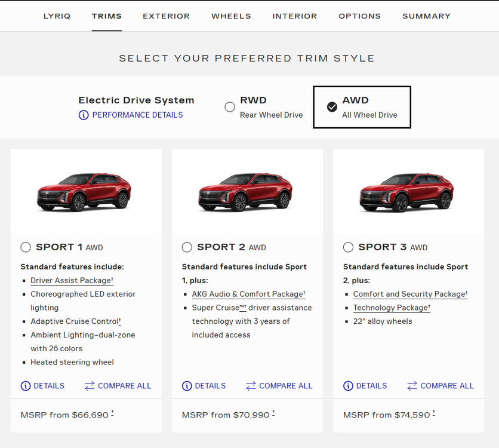Viewport: 499px width, 448px height.
Task: Open the Comfort and Security Package link
Action: 409,294
